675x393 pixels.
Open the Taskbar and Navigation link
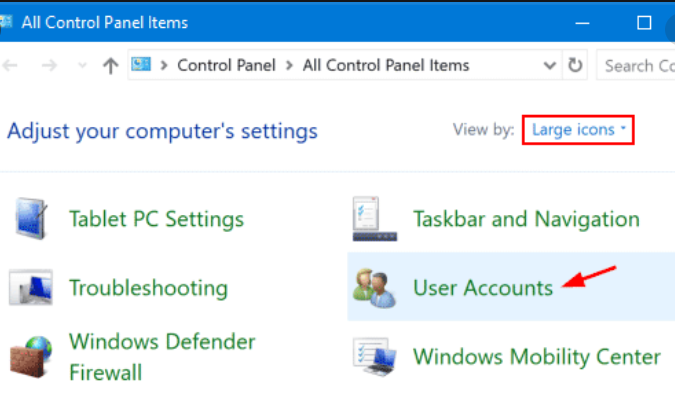pos(526,219)
